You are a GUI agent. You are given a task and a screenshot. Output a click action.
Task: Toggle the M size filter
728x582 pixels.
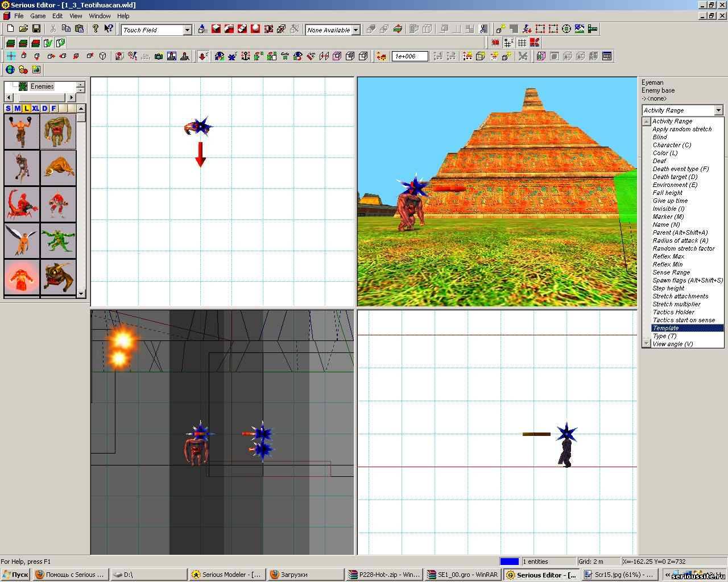coord(17,109)
